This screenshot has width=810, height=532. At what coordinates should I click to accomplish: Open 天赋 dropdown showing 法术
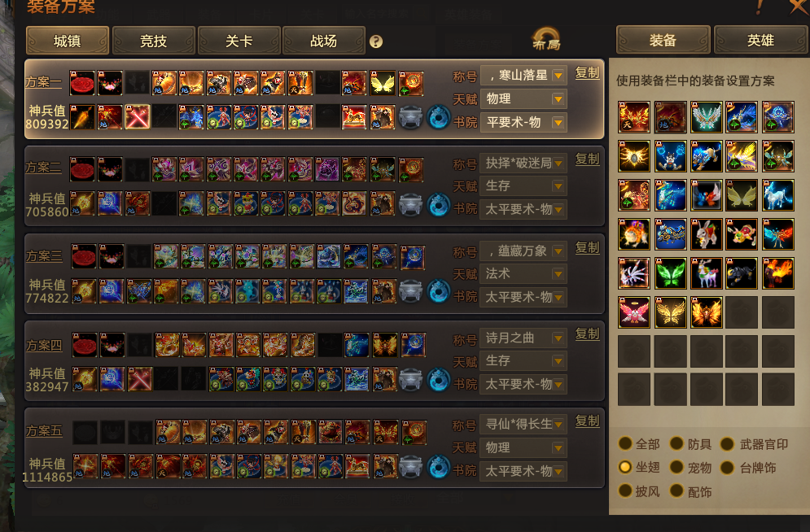[523, 274]
